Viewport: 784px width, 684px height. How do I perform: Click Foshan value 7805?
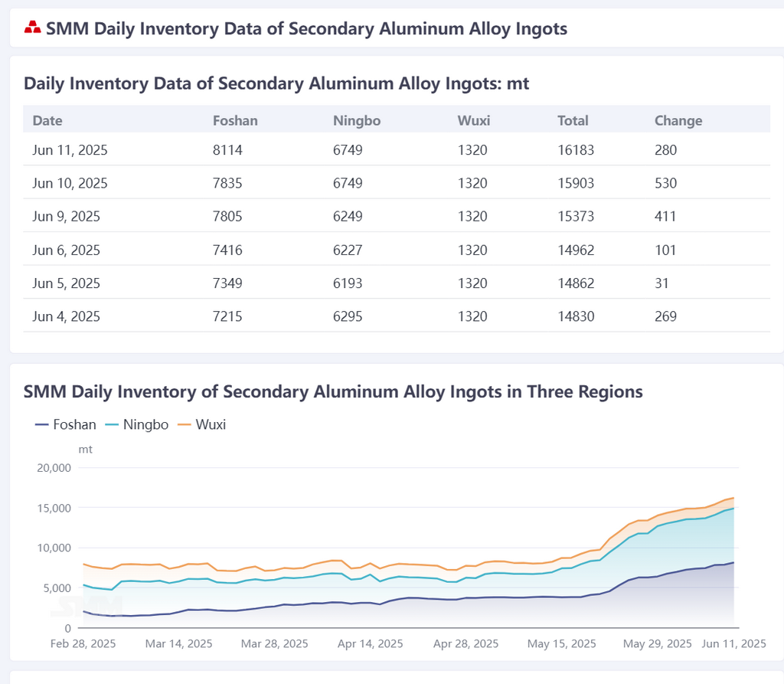point(227,217)
